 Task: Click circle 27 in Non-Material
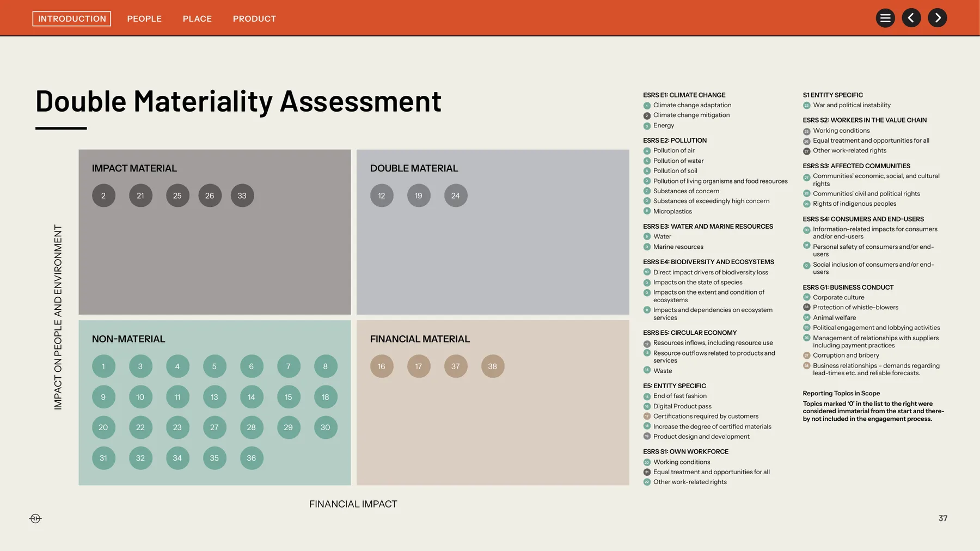tap(215, 427)
